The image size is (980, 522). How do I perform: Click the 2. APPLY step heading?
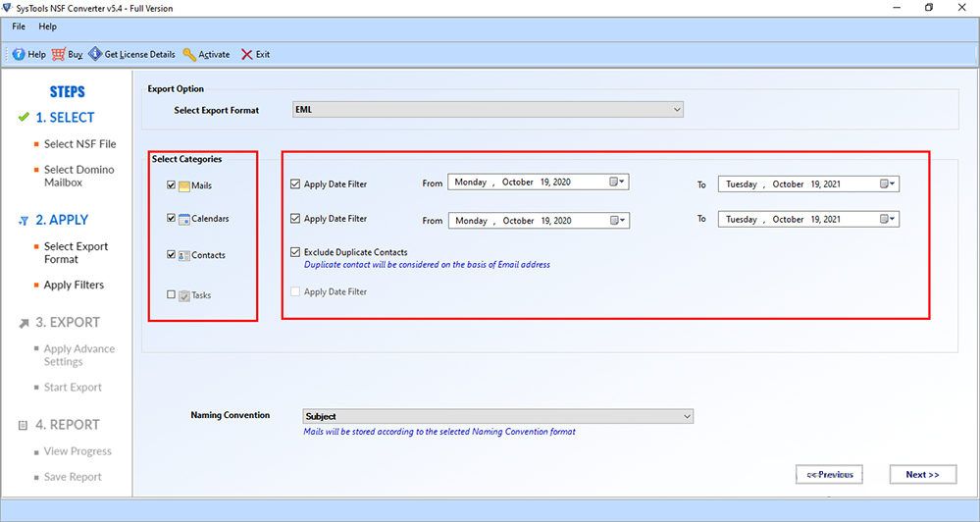62,220
